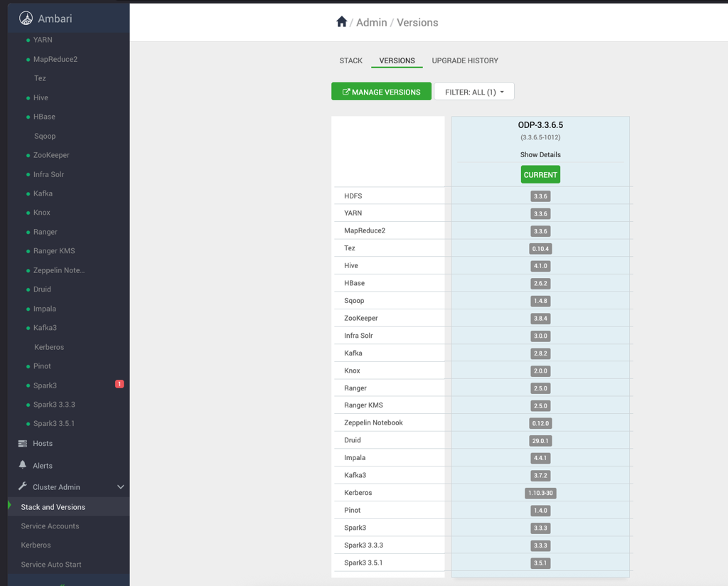Click Versions in the breadcrumb
This screenshot has height=586, width=728.
(417, 22)
